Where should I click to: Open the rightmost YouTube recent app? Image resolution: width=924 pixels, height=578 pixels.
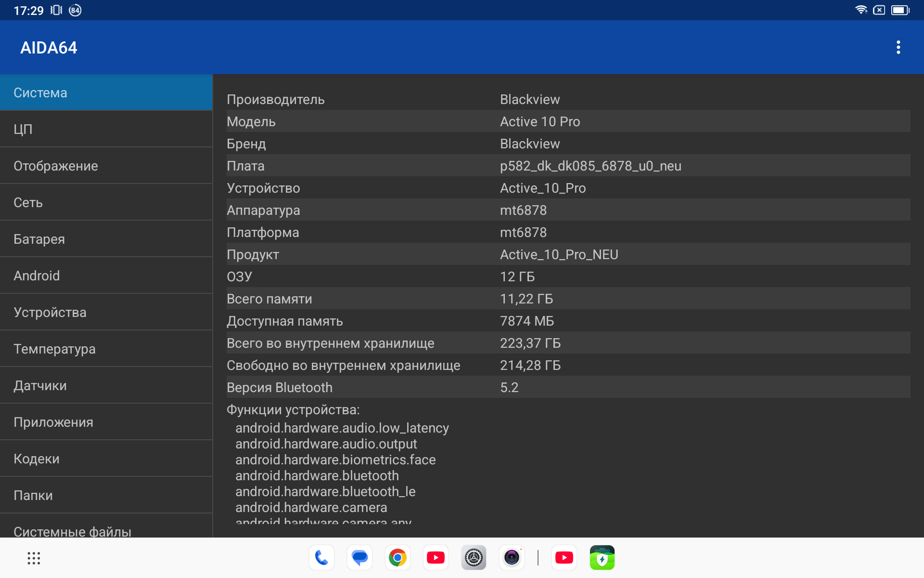[x=564, y=558]
